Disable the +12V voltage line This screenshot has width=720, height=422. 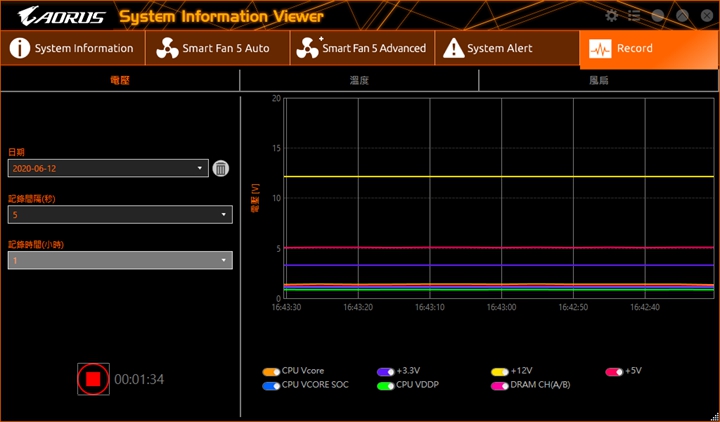500,371
